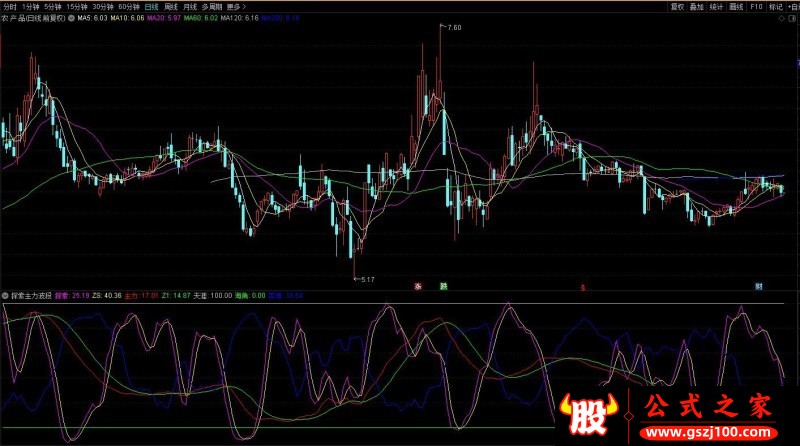Click the 农产品(日线 前复权) title
The width and height of the screenshot is (800, 446).
[34, 18]
